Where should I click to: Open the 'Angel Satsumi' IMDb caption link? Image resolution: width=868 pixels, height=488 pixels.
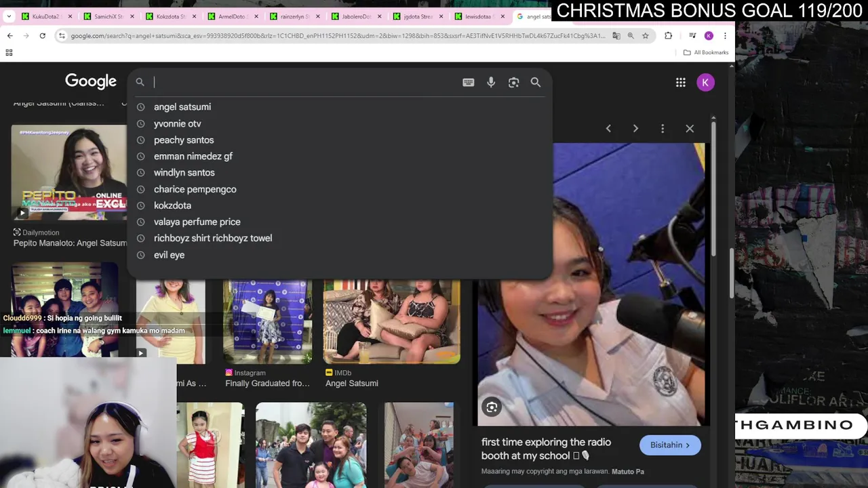tap(352, 383)
